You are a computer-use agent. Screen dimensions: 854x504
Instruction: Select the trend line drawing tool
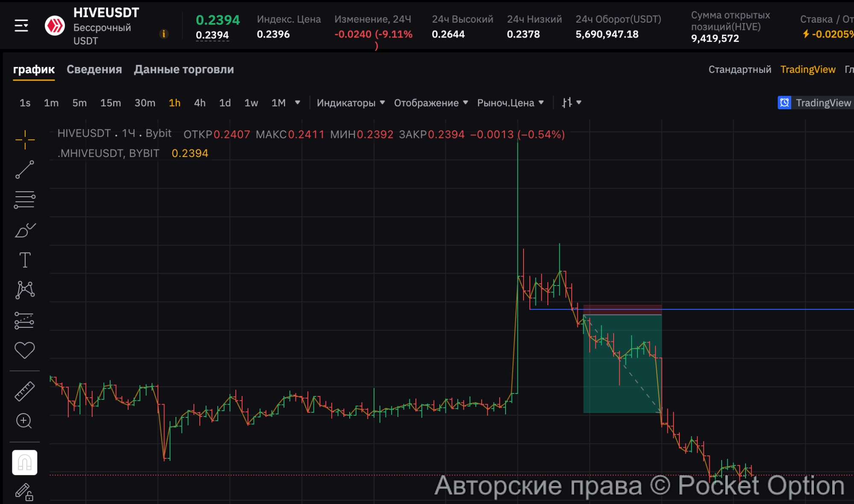25,169
